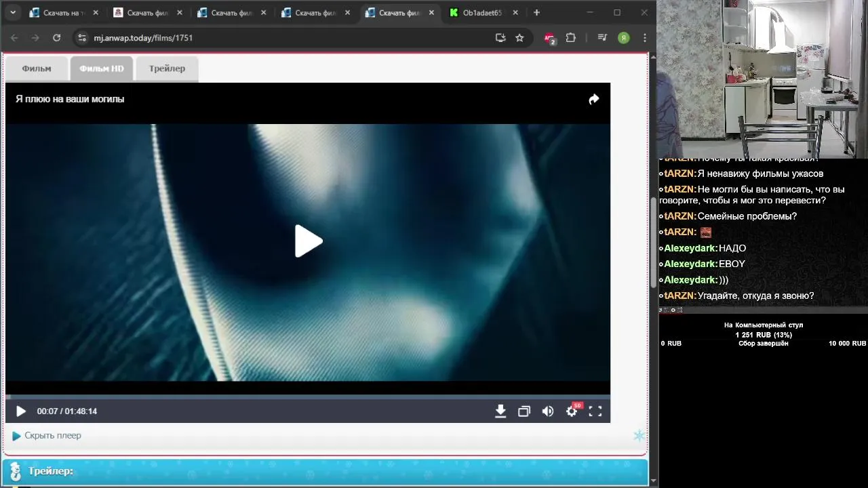The image size is (868, 488).
Task: Open the browser media controls icon
Action: tap(602, 38)
